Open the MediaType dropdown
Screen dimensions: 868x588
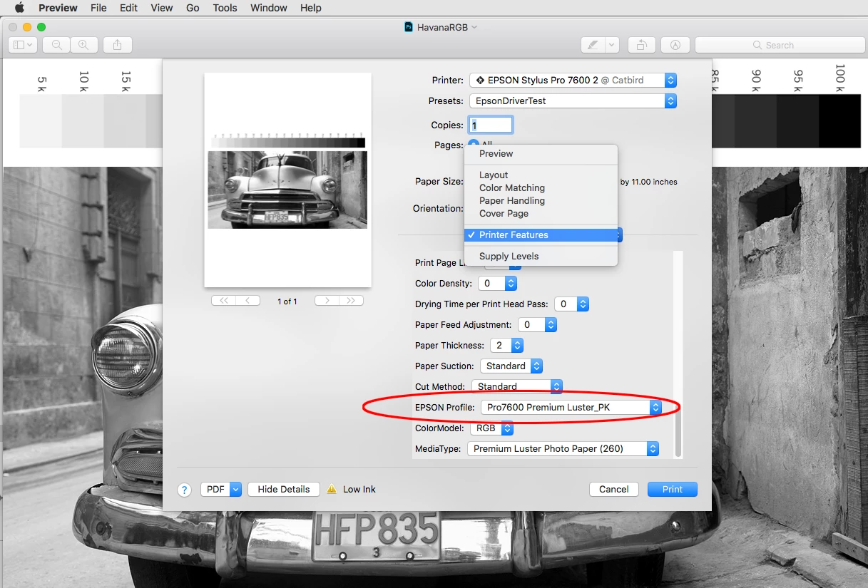coord(563,448)
